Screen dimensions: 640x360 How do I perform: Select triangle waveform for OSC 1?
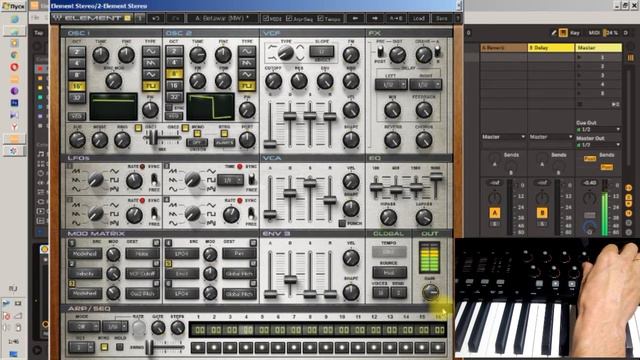click(x=151, y=75)
